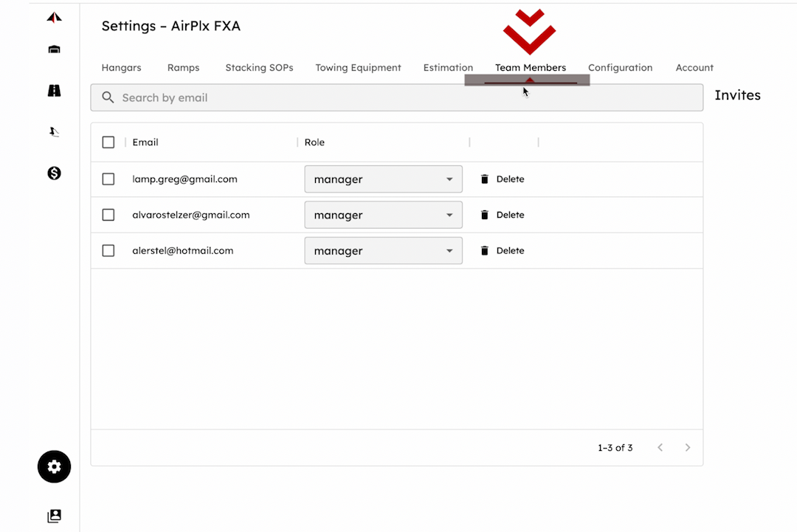Open the dollar sign billing icon
Image resolution: width=797 pixels, height=532 pixels.
[54, 173]
